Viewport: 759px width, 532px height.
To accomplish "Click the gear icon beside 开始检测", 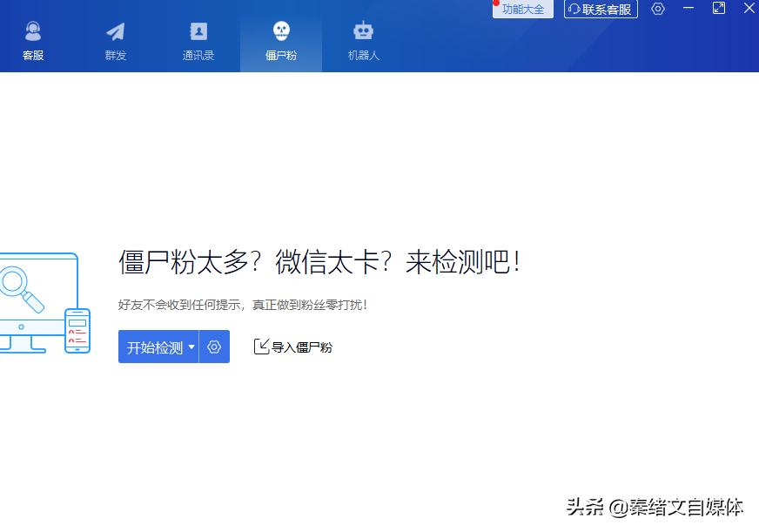I will click(x=214, y=347).
